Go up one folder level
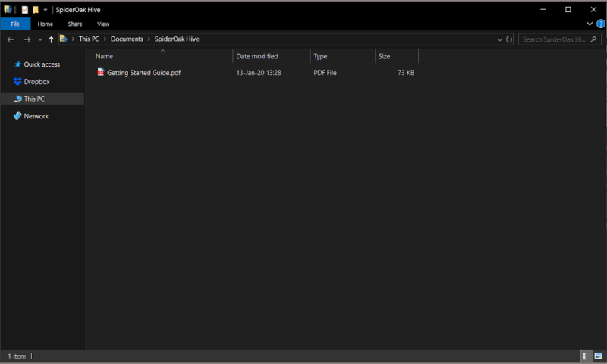Image resolution: width=607 pixels, height=364 pixels. [51, 39]
